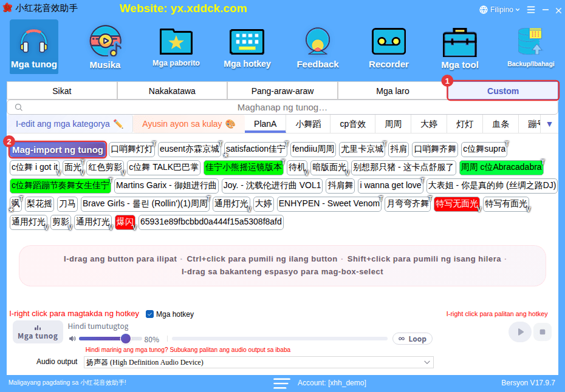
Task: Play ENHYPEN - Sweet Venom sound
Action: (x=329, y=203)
